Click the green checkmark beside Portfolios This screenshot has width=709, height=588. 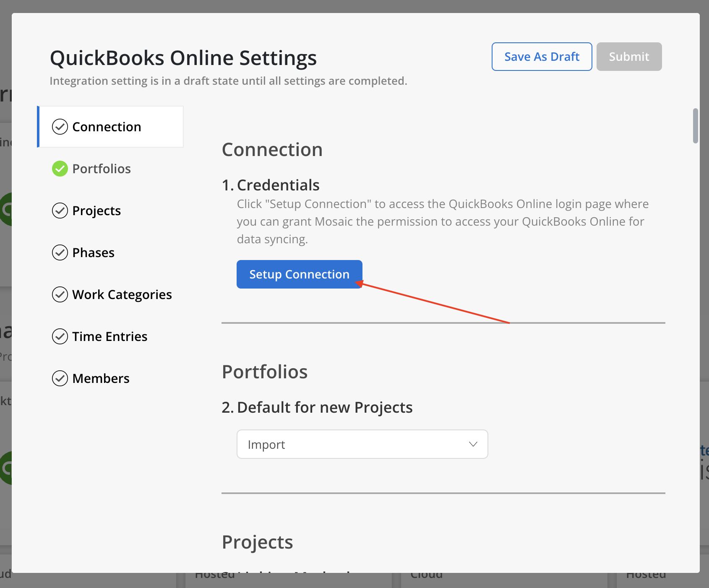pyautogui.click(x=60, y=169)
